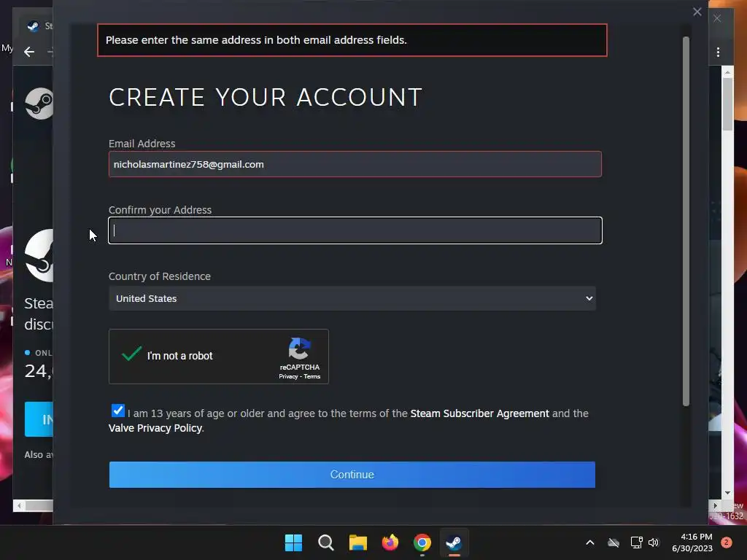Close the Create Your Account dialog
Viewport: 747px width, 560px height.
click(x=697, y=12)
